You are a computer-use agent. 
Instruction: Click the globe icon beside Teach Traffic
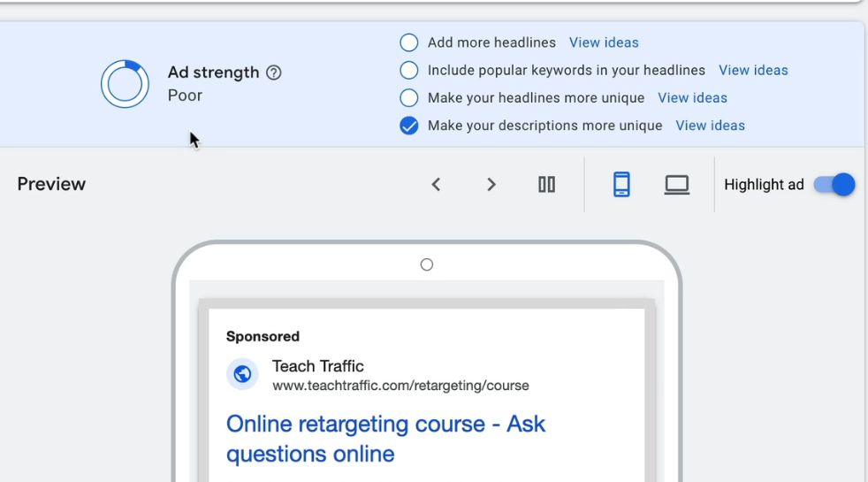pyautogui.click(x=242, y=374)
